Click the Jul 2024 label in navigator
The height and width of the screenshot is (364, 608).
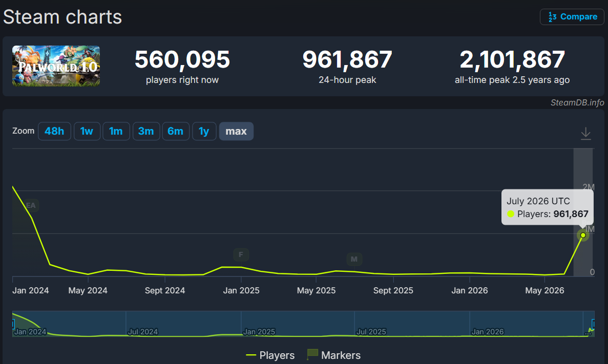(143, 332)
